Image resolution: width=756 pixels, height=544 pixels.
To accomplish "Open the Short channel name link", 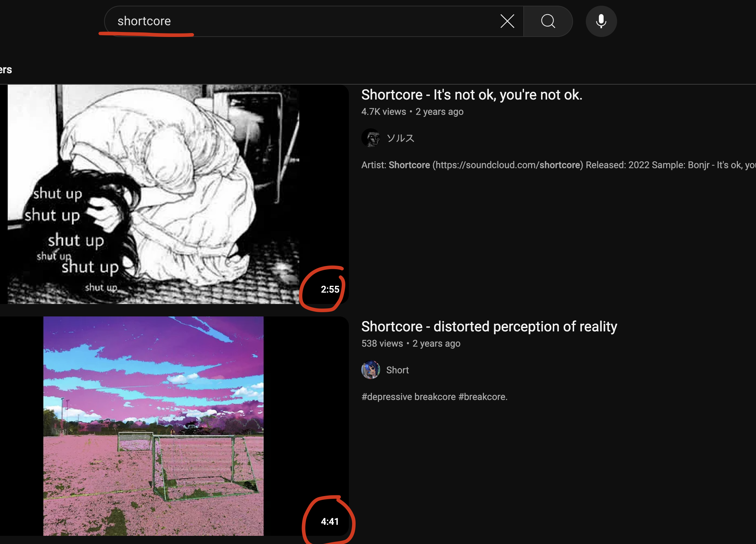I will [397, 370].
